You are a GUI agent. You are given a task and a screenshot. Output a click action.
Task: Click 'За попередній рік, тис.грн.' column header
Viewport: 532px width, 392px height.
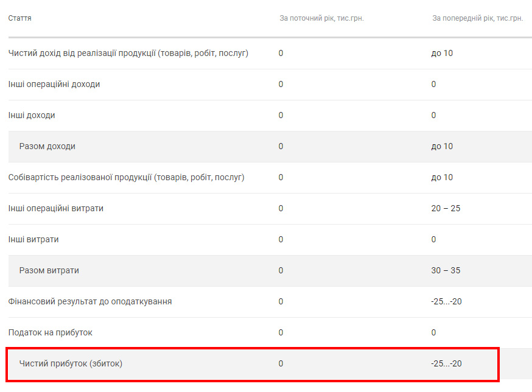[x=477, y=18]
